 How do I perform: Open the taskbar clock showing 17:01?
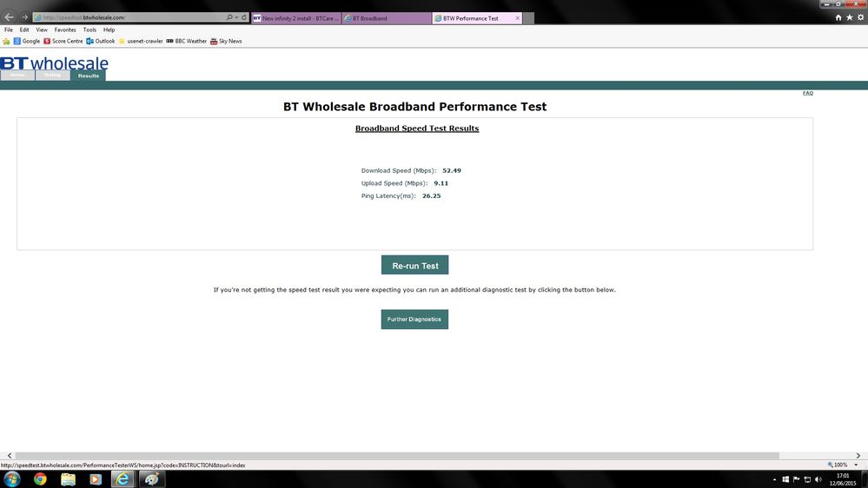(843, 479)
